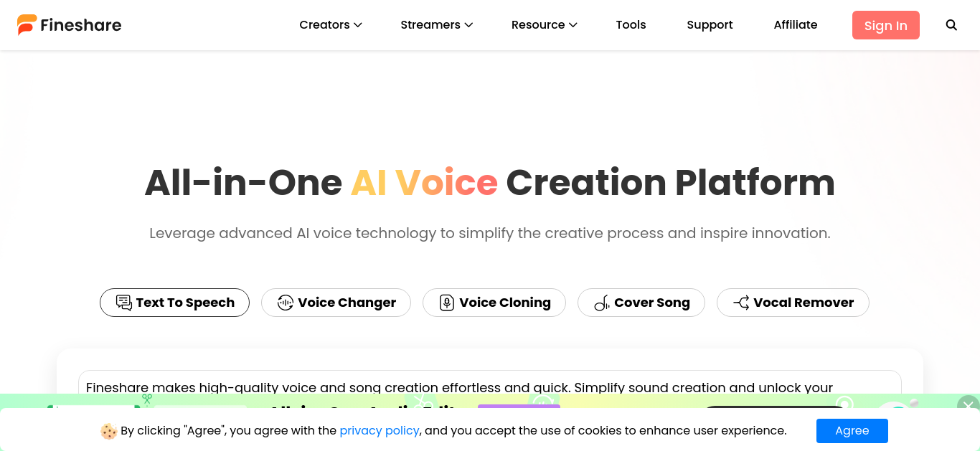Click the Voice Changer waveform icon
This screenshot has height=451, width=980.
coord(286,303)
